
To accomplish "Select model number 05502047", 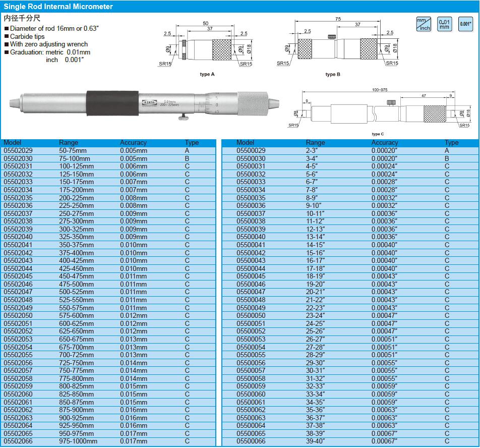I will point(18,292).
